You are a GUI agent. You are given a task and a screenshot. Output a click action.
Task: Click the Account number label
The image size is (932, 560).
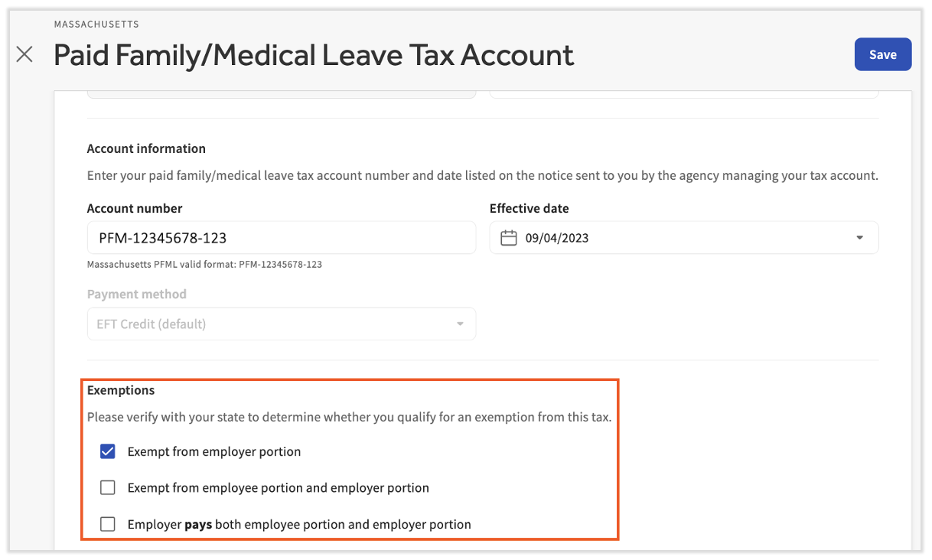[135, 208]
